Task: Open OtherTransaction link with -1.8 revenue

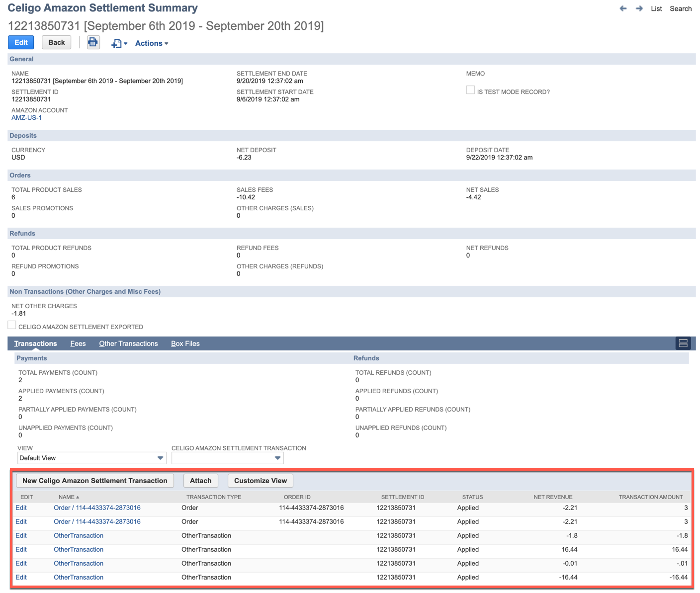Action: tap(79, 536)
